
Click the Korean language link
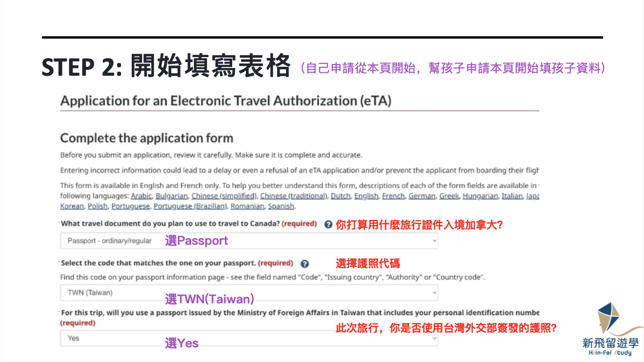[x=72, y=206]
